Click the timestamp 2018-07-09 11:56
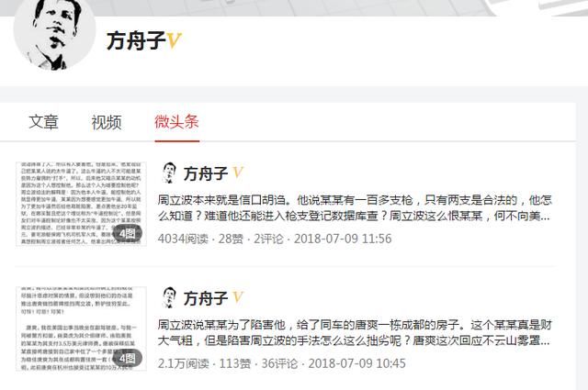 pos(343,239)
